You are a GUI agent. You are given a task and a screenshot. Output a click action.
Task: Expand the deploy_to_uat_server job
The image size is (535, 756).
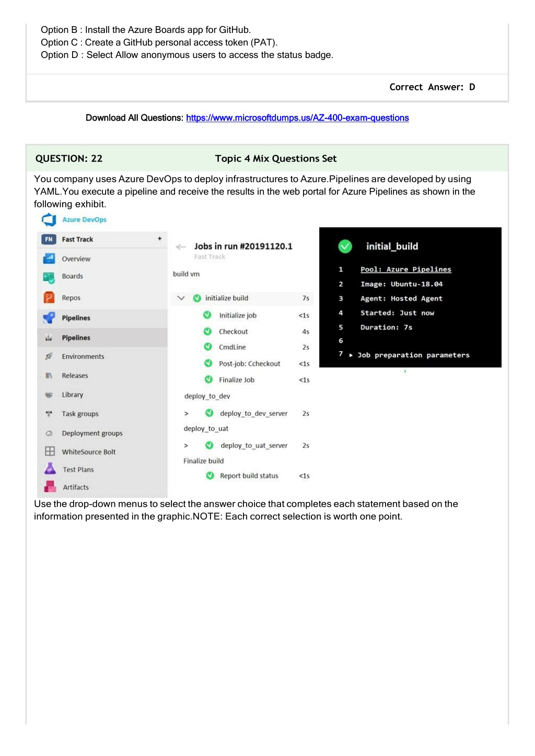(186, 446)
